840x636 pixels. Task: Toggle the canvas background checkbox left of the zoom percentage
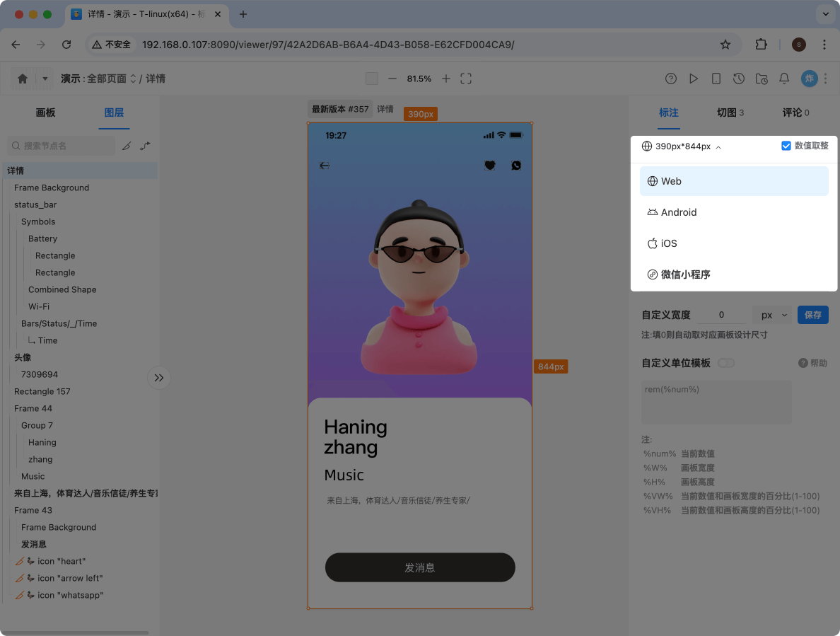coord(371,79)
